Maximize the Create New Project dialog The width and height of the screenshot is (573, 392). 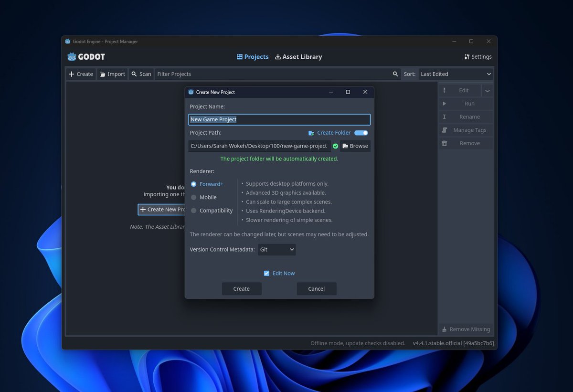tap(348, 92)
